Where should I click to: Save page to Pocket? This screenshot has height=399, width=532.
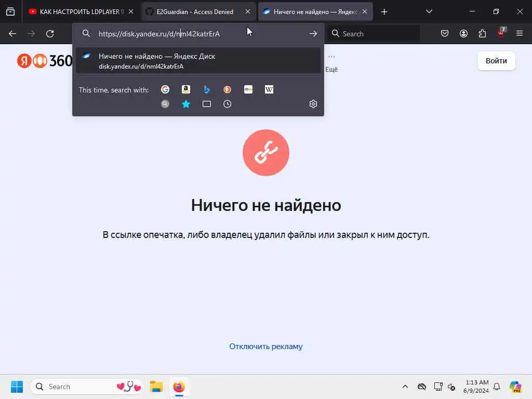(445, 34)
